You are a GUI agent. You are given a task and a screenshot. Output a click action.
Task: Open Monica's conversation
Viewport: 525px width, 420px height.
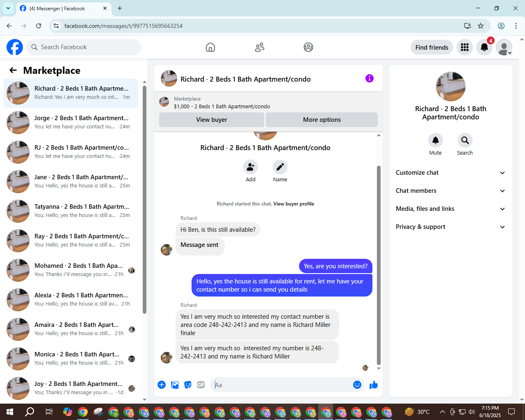71,358
